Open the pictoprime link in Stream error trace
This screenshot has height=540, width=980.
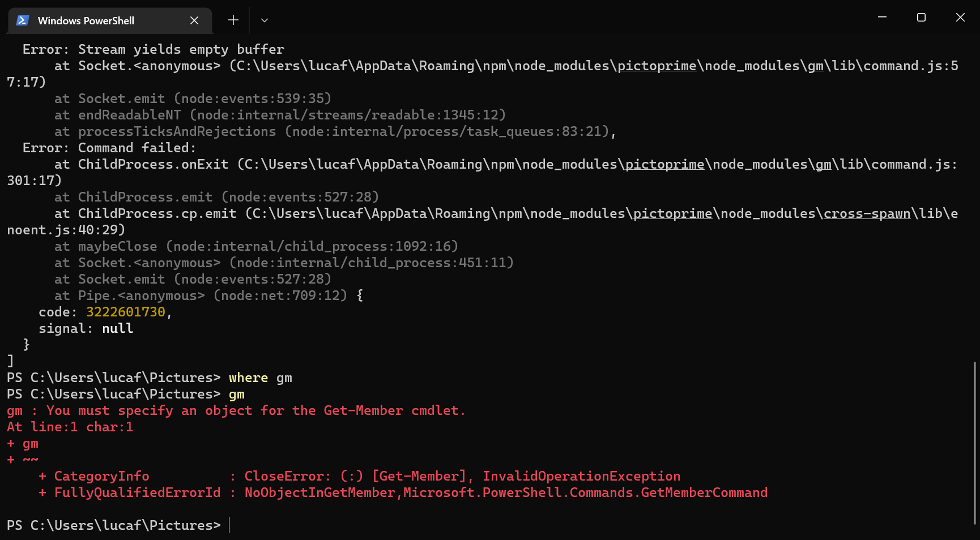657,66
